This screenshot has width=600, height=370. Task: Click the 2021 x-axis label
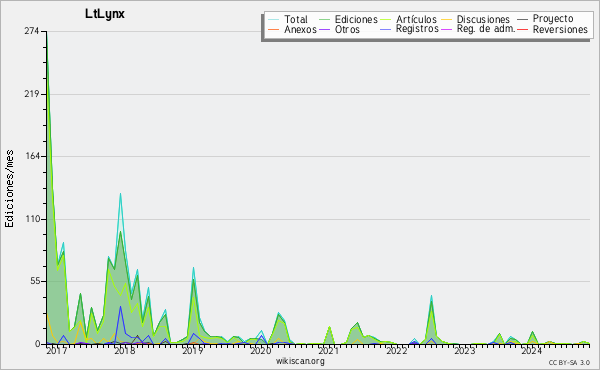click(328, 350)
